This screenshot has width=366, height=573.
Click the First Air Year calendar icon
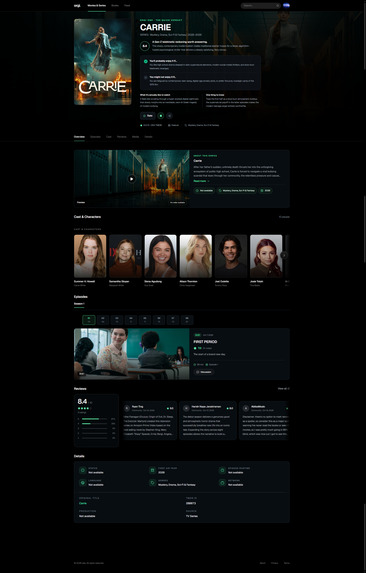tap(152, 470)
